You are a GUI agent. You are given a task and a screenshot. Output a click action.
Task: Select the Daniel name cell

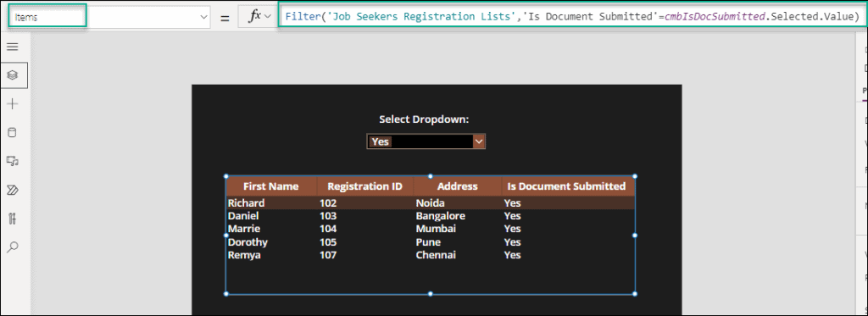[243, 216]
